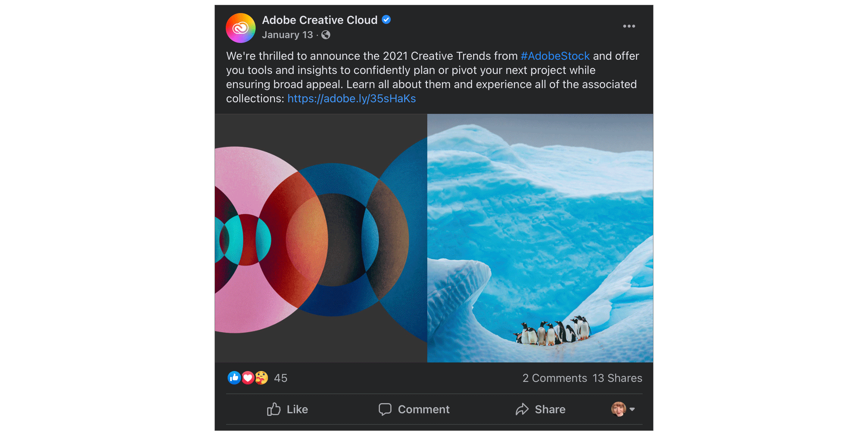Click the speech bubble comment icon
The width and height of the screenshot is (868, 436).
coord(385,409)
